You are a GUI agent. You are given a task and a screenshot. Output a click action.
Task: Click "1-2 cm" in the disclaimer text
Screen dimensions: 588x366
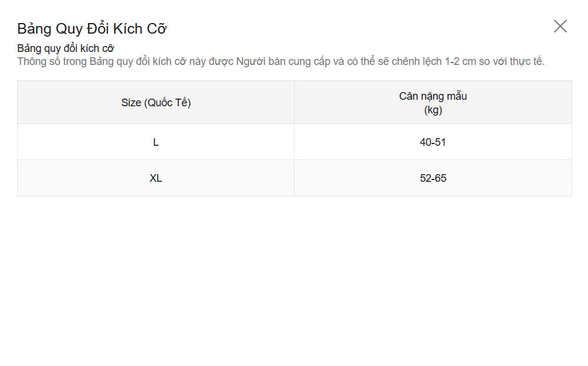459,61
